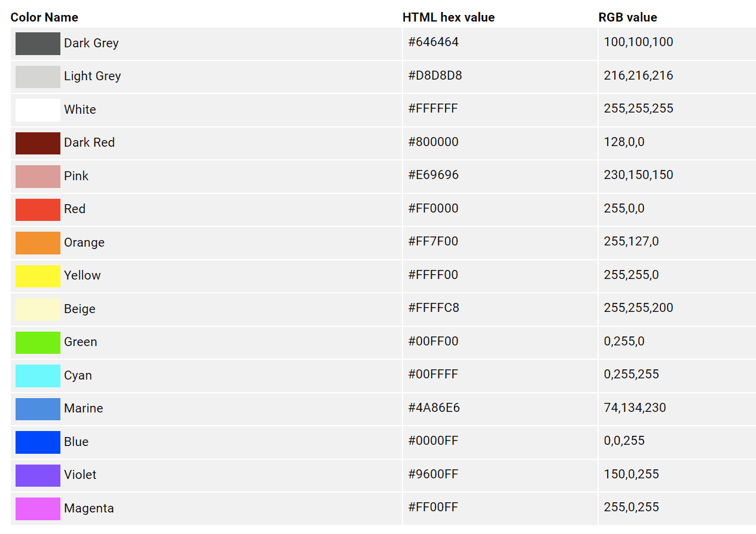756x534 pixels.
Task: Click the Orange color swatch
Action: click(x=38, y=243)
